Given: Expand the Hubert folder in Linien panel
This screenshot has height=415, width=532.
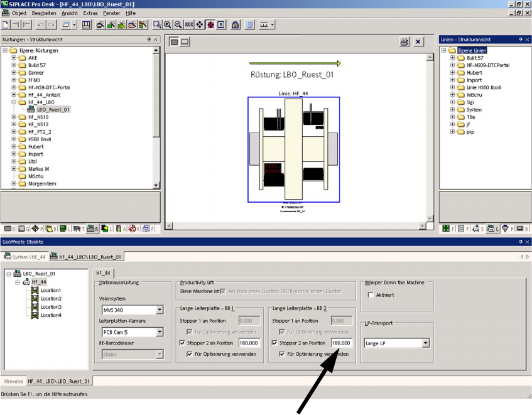Looking at the screenshot, I should tap(452, 73).
